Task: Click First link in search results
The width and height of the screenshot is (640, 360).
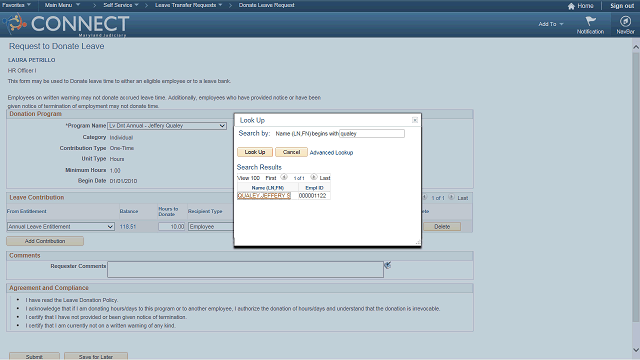Action: pyautogui.click(x=271, y=178)
